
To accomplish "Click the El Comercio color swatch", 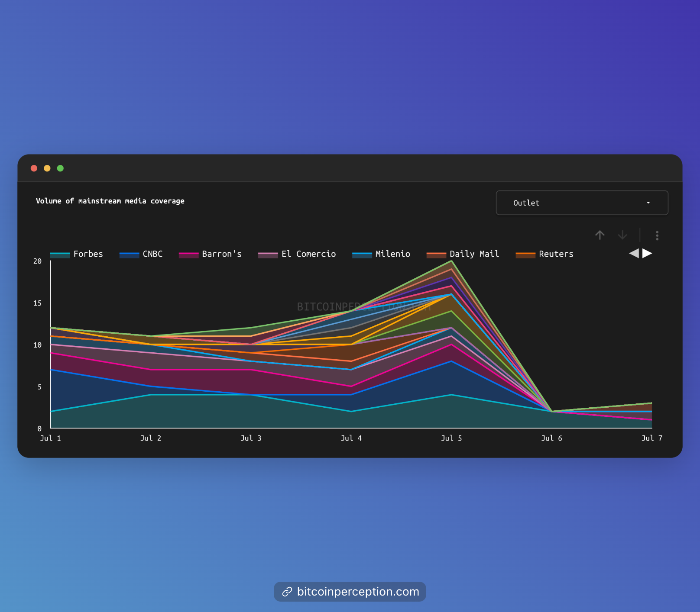I will (268, 254).
